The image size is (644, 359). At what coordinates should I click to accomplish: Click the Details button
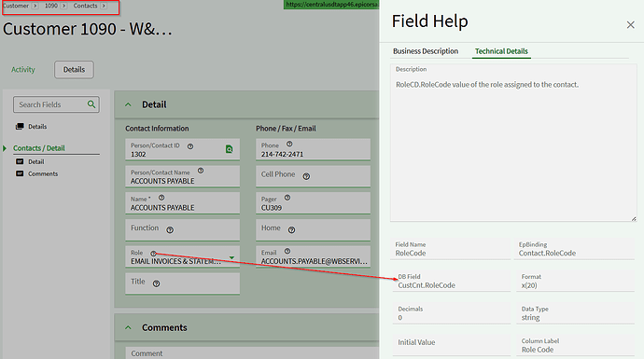[74, 69]
